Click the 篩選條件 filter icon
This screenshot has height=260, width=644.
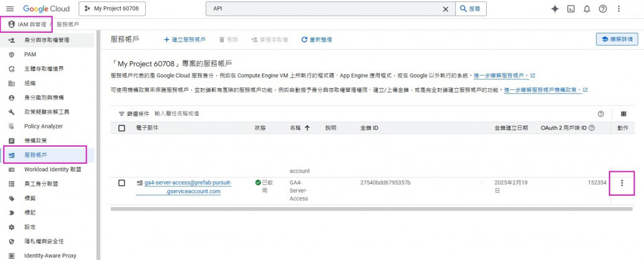(x=121, y=114)
